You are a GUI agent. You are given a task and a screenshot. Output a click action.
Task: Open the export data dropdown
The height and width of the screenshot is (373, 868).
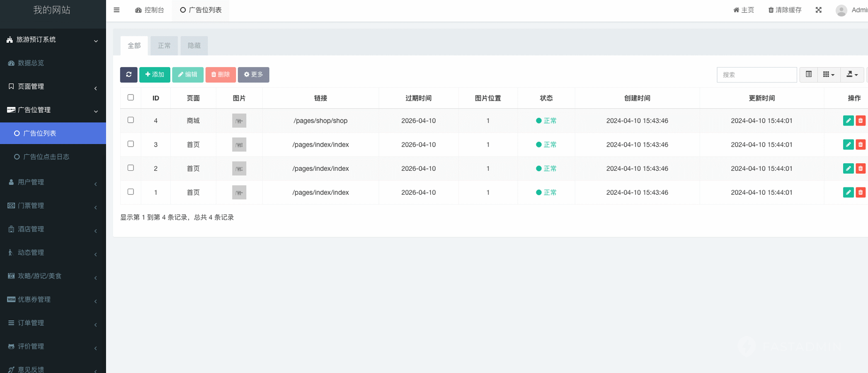click(x=852, y=75)
